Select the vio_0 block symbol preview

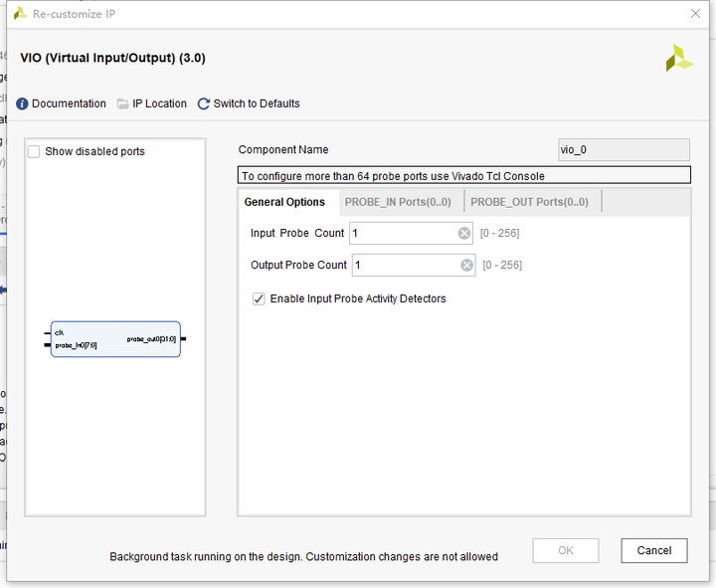(115, 339)
